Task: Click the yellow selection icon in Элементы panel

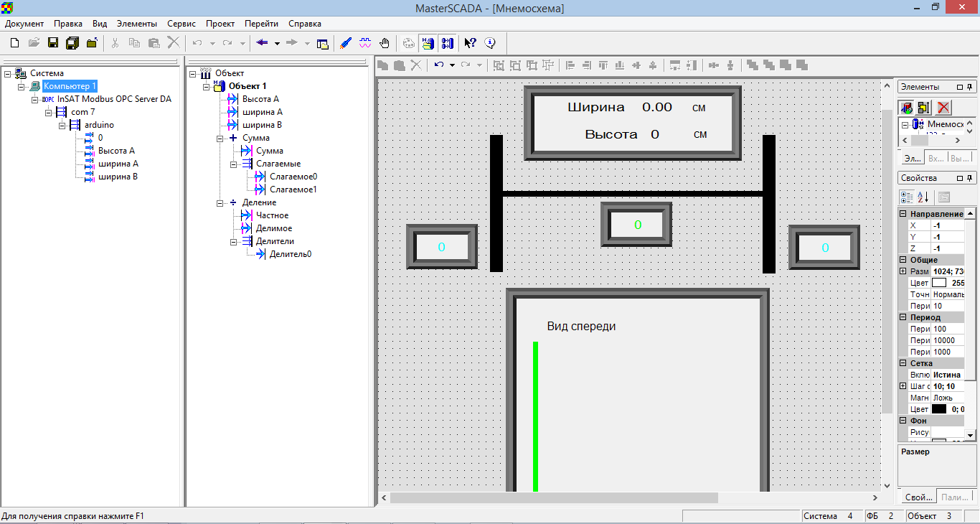Action: 924,108
